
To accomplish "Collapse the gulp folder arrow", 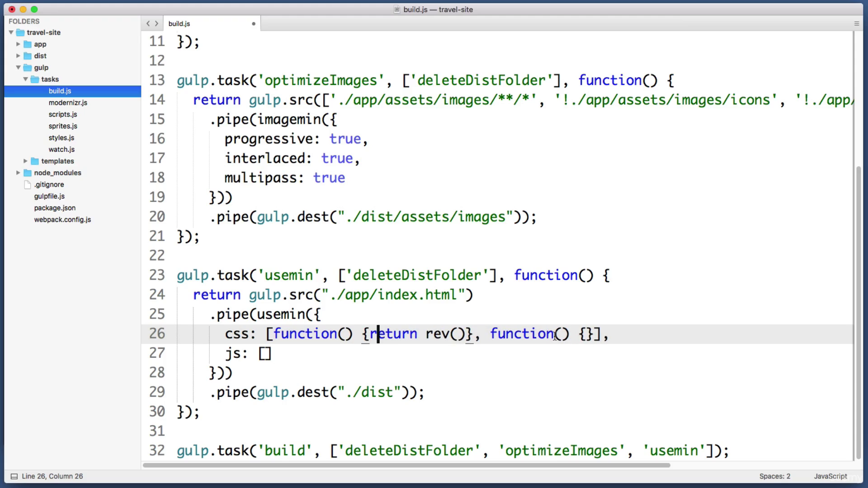I will (18, 68).
